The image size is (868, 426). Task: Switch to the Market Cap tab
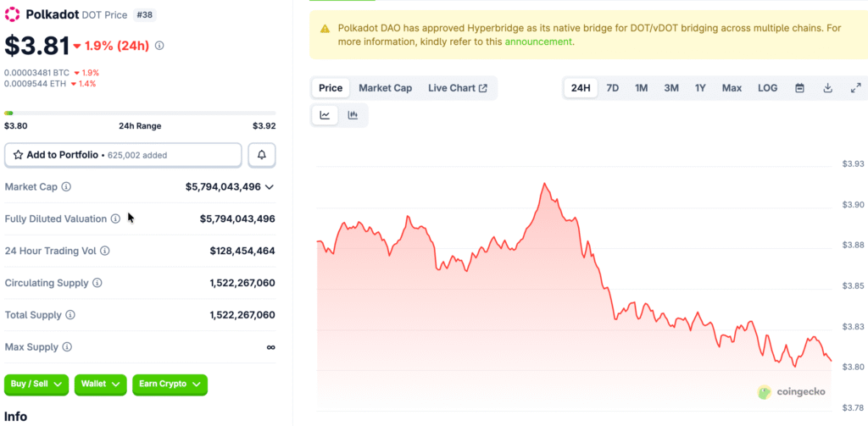pyautogui.click(x=385, y=88)
